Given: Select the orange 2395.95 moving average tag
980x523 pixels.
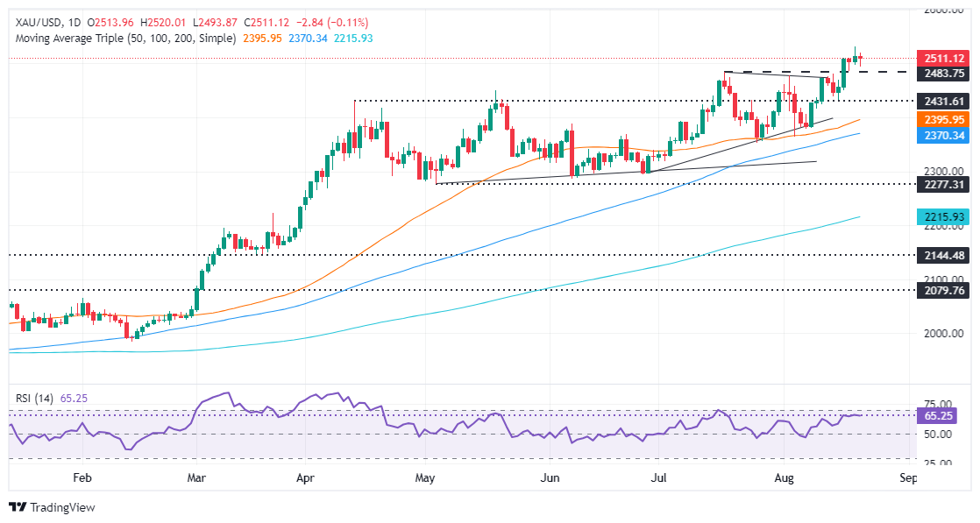Looking at the screenshot, I should (x=944, y=119).
